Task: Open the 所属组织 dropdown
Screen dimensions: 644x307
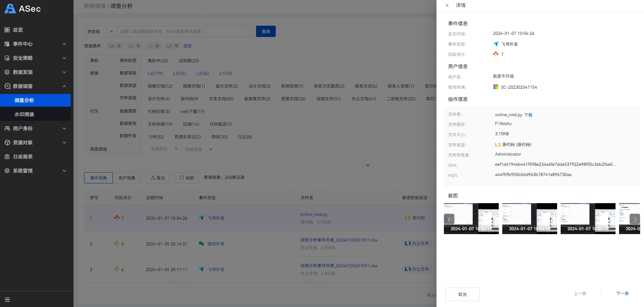Action: [x=165, y=149]
